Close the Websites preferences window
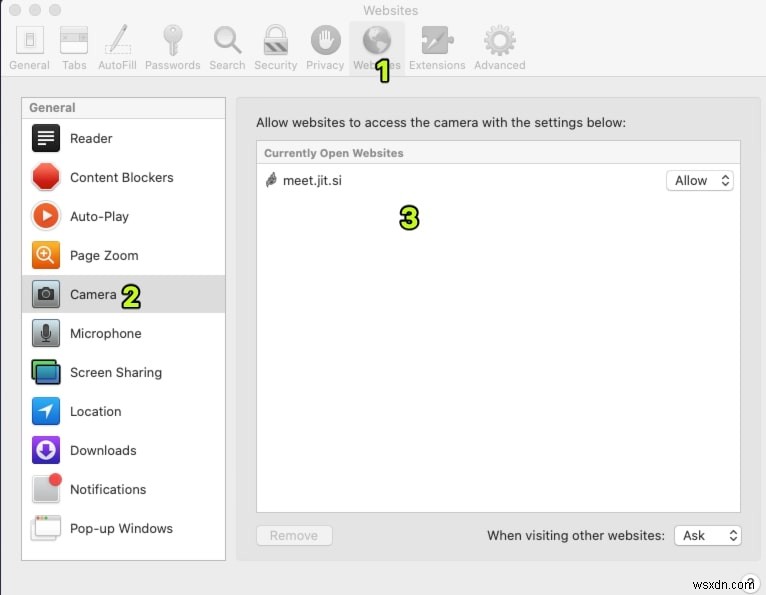 pos(15,10)
